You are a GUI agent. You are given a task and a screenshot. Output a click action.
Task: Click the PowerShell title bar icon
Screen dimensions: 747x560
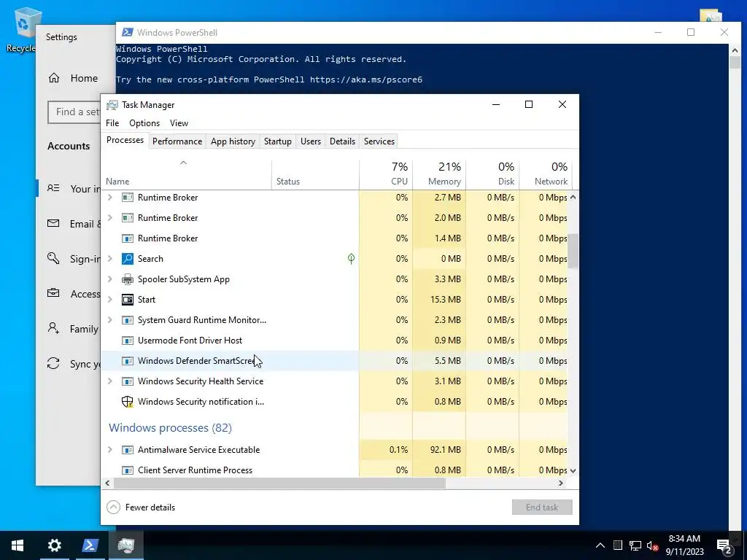pos(127,32)
